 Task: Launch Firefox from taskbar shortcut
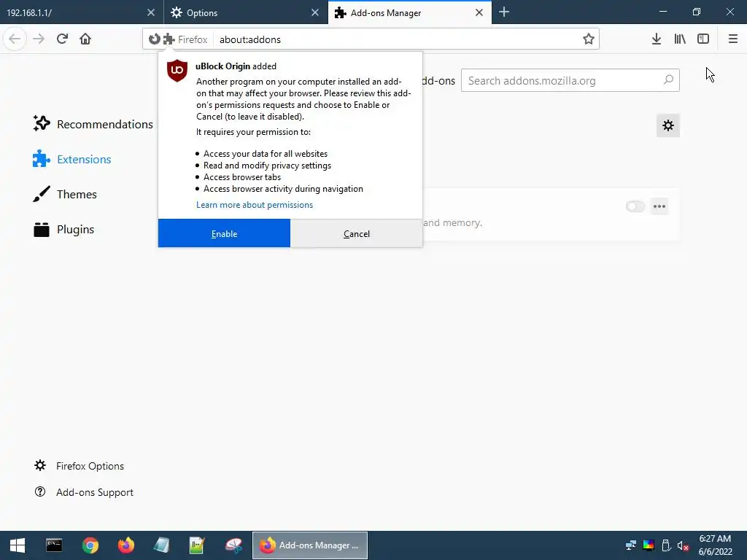[x=125, y=545]
